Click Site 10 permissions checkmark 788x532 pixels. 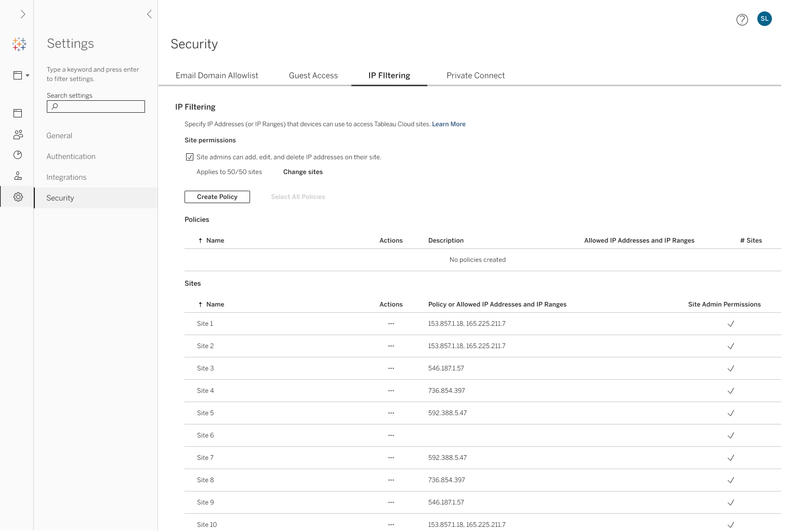click(x=730, y=525)
